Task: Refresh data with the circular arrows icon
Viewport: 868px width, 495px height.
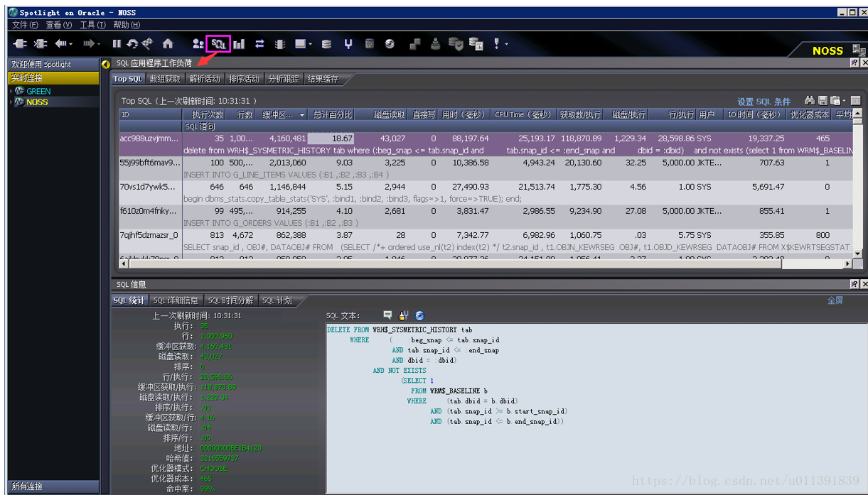Action: [x=132, y=44]
